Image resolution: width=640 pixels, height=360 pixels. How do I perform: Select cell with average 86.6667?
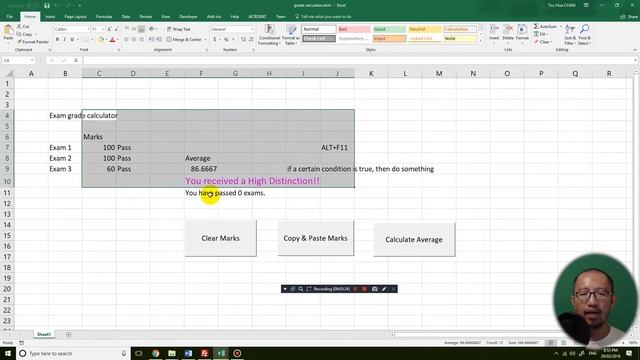click(x=201, y=169)
